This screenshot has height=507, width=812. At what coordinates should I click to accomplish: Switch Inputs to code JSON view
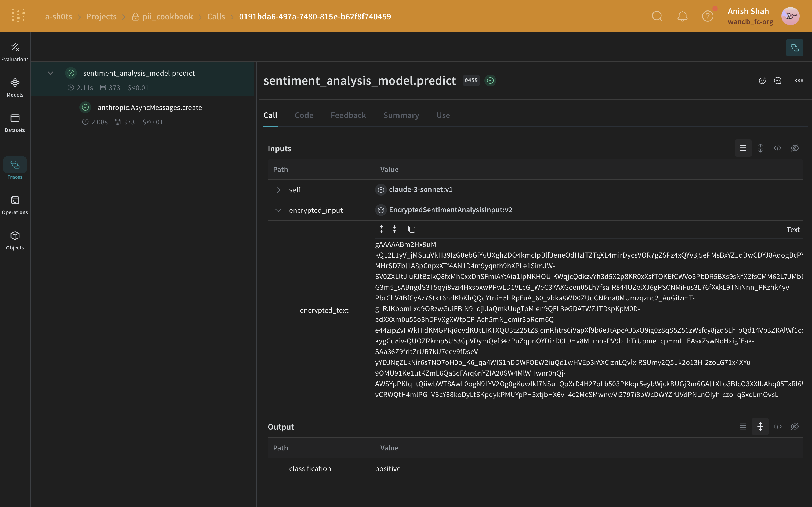(x=777, y=148)
